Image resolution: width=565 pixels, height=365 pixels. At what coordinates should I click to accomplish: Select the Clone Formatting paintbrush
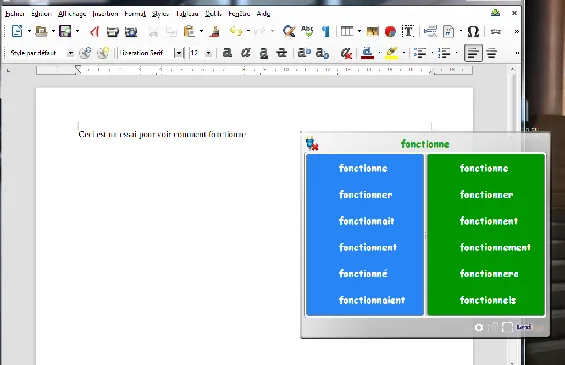215,31
